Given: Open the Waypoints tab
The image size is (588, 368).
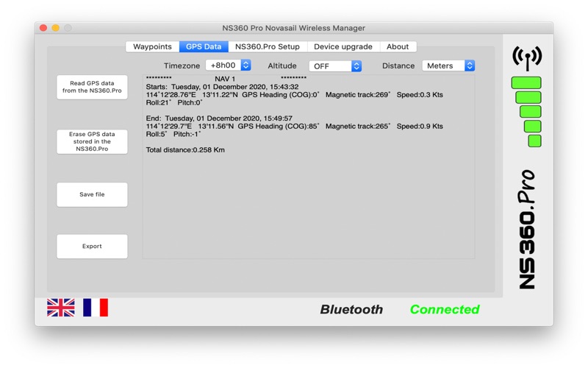Looking at the screenshot, I should (152, 46).
